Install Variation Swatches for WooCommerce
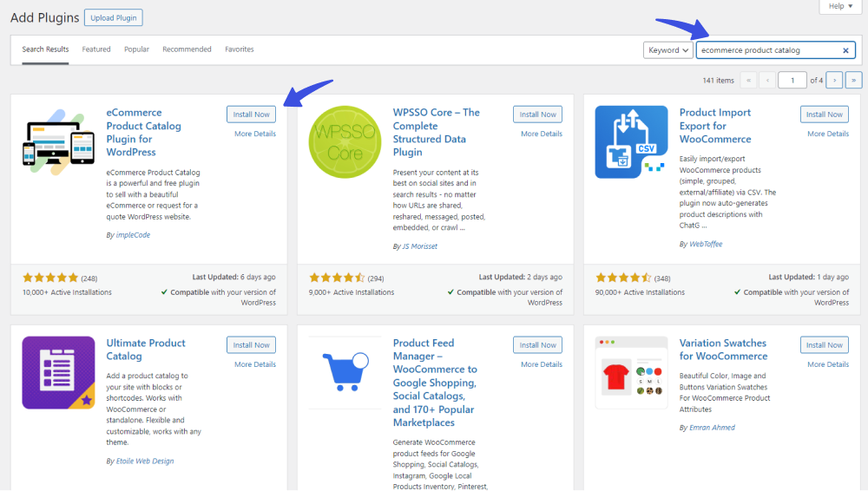This screenshot has height=491, width=868. [825, 345]
